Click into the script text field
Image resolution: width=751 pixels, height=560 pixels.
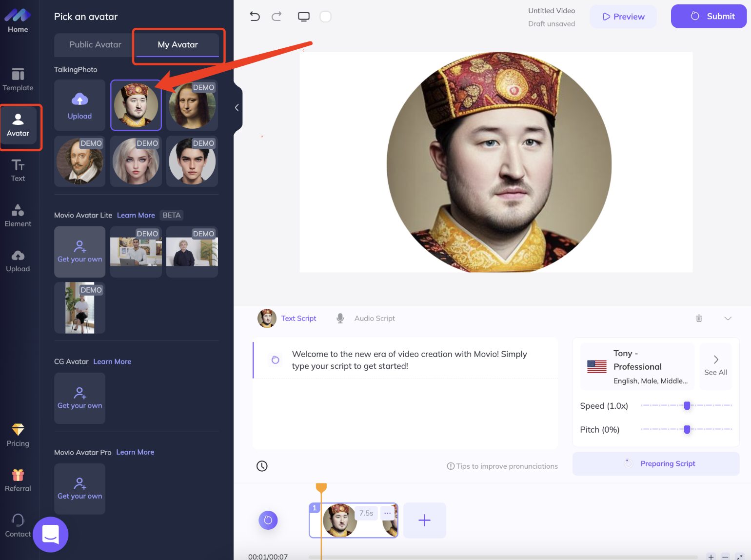click(x=405, y=393)
